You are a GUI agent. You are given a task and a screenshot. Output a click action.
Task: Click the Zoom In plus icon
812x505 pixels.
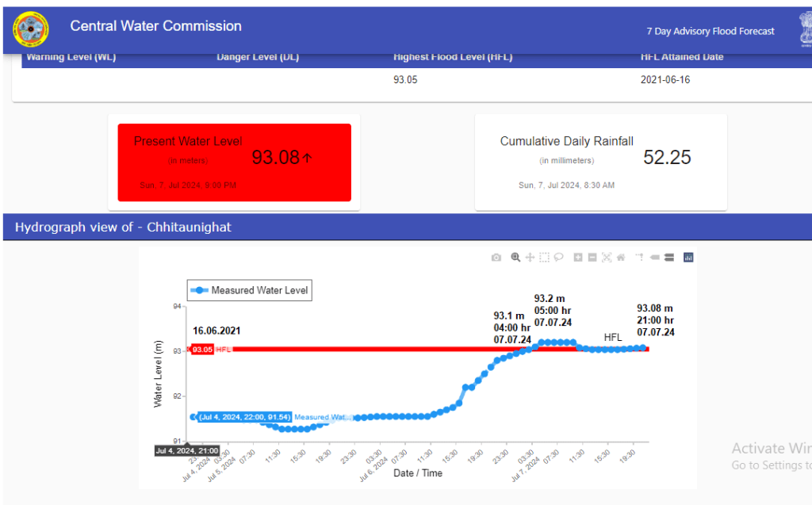point(578,258)
